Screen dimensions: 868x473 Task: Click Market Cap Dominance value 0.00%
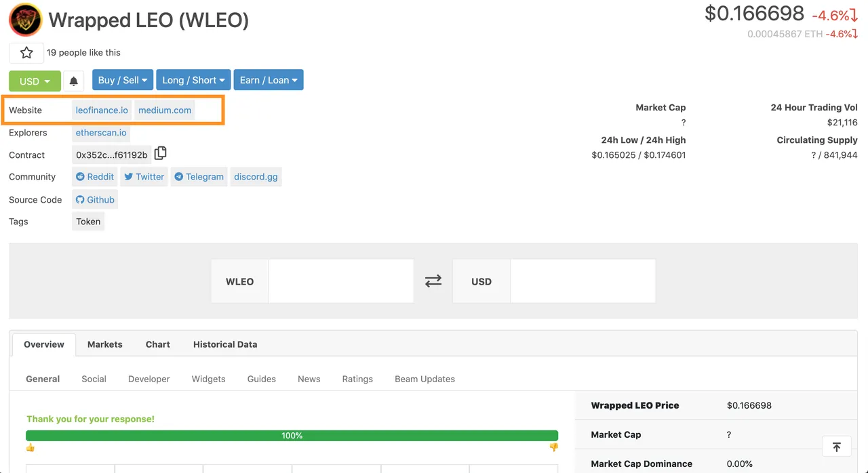[740, 464]
